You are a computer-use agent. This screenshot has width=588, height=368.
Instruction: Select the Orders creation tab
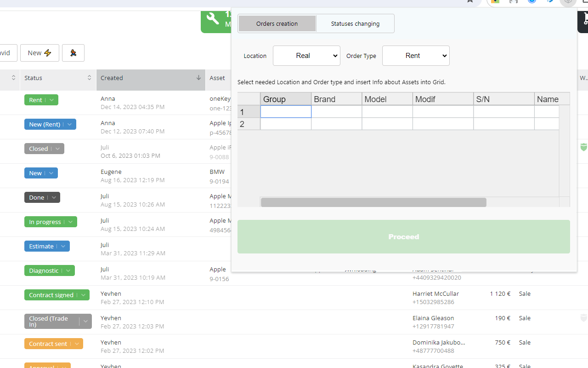click(277, 23)
